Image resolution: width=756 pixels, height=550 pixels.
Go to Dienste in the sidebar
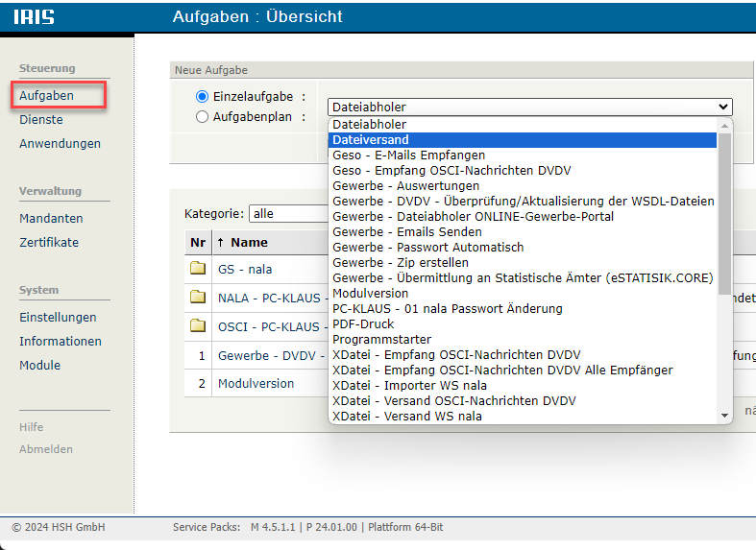pos(41,120)
